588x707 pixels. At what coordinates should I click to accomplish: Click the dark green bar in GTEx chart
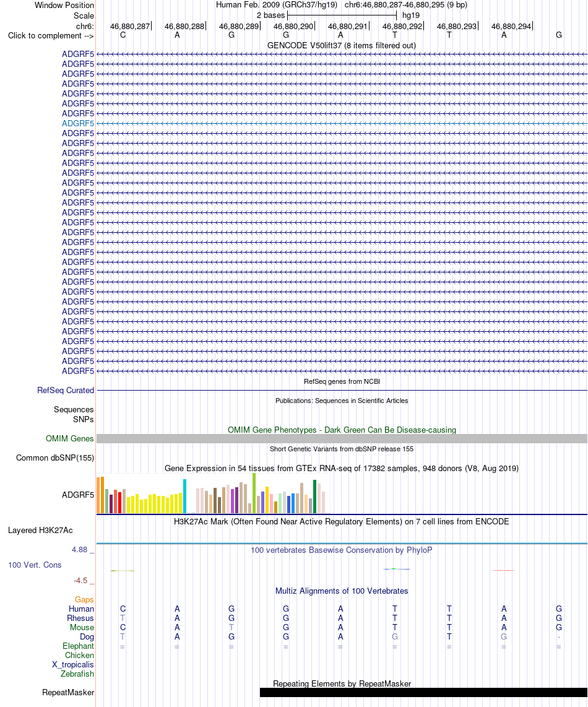click(x=315, y=497)
